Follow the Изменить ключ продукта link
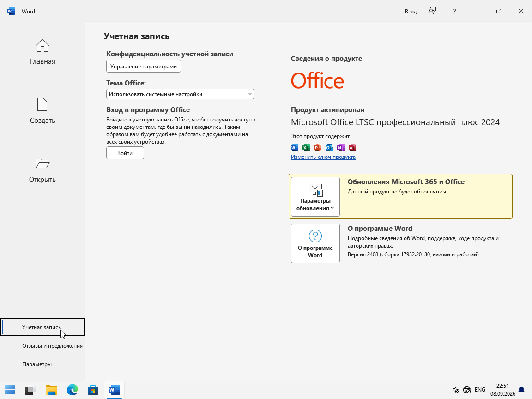This screenshot has width=532, height=399. click(x=323, y=157)
